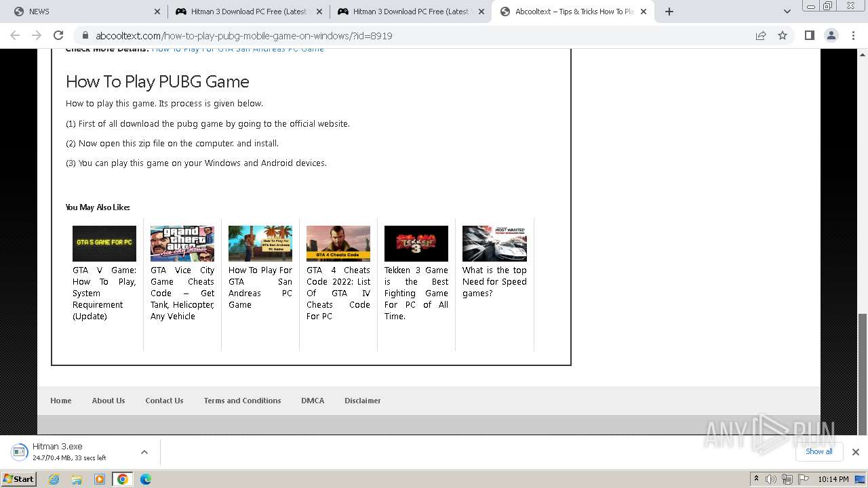Open Contact Us footer page

[x=164, y=401]
